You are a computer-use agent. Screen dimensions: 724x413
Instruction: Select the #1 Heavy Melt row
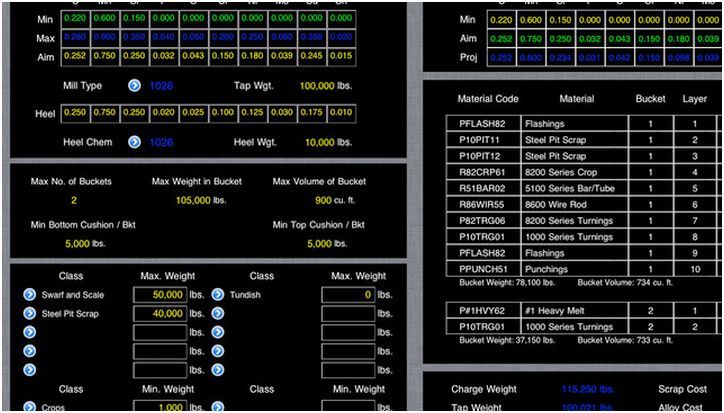562,311
